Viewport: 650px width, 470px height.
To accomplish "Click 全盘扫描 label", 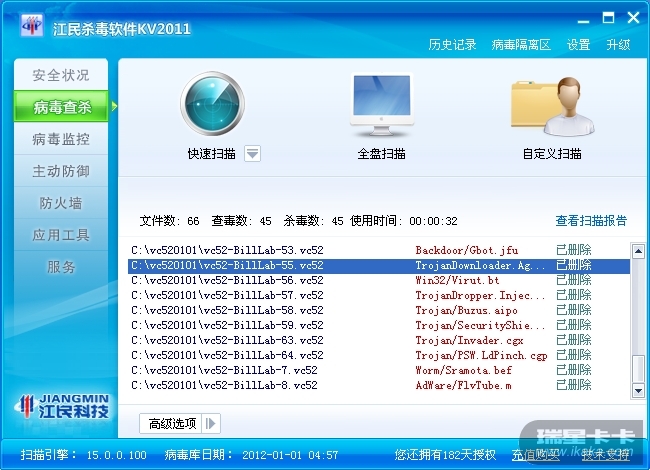I will tap(381, 154).
